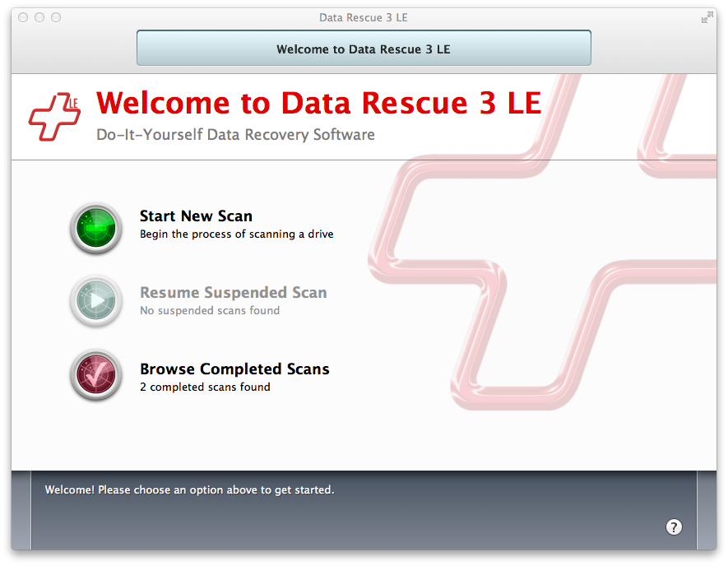
Task: Click the window title "Data Rescue 3 LE"
Action: click(x=363, y=17)
